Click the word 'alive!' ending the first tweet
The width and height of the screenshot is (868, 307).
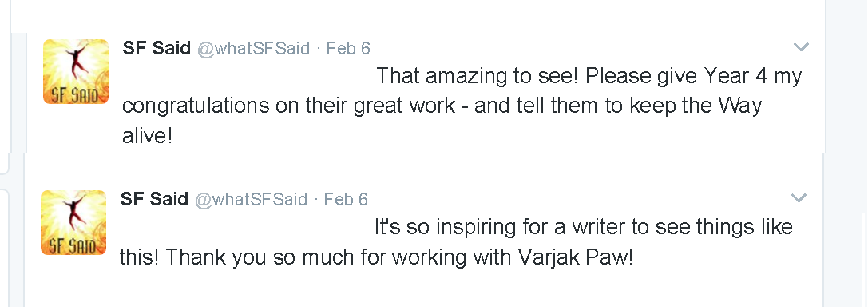point(147,136)
